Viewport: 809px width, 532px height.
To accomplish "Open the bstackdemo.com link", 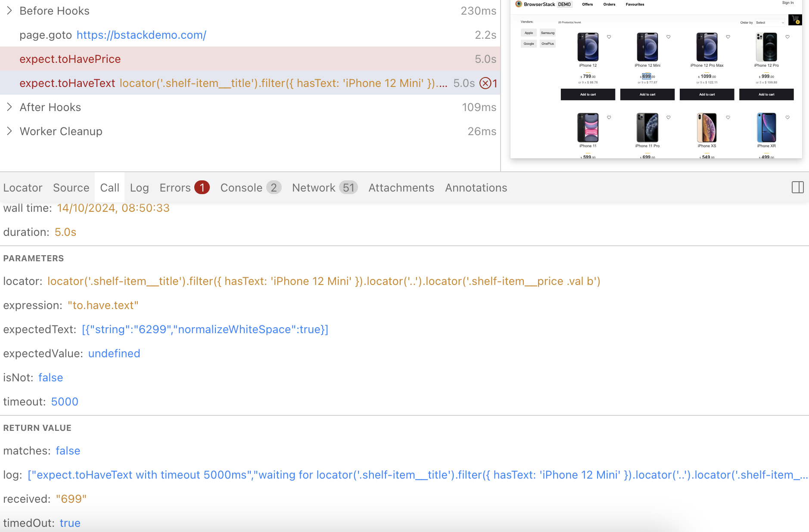I will coord(141,35).
